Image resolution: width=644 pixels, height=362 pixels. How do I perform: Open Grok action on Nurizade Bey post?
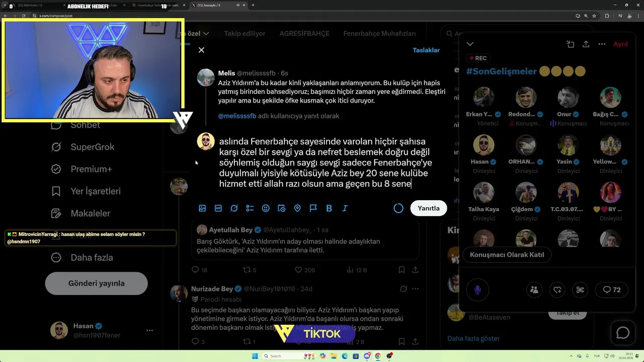coord(403,289)
